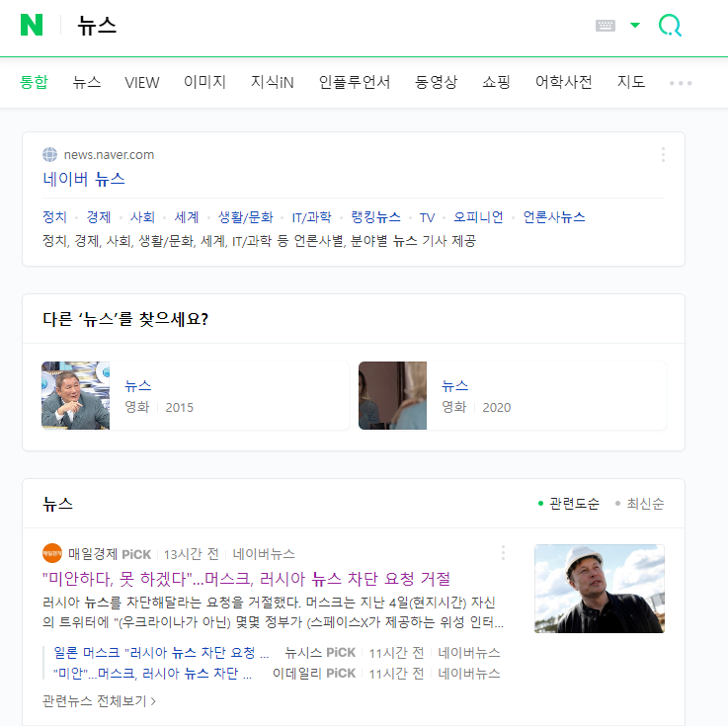Click the news.naver.com URL text
The height and width of the screenshot is (726, 728).
click(109, 154)
